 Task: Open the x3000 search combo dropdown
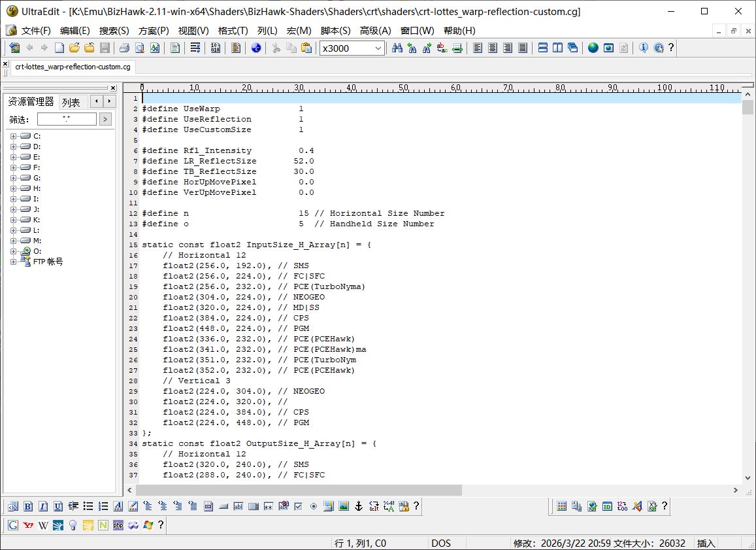click(x=378, y=48)
